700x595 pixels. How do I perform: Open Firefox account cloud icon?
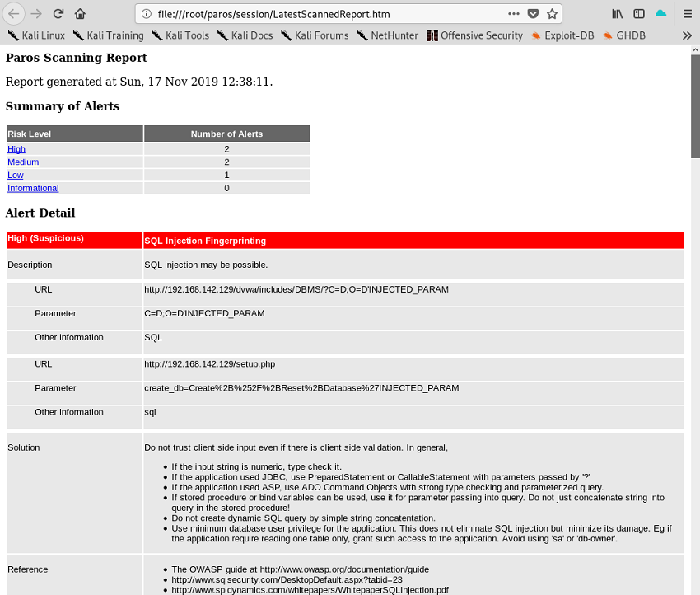pos(661,14)
